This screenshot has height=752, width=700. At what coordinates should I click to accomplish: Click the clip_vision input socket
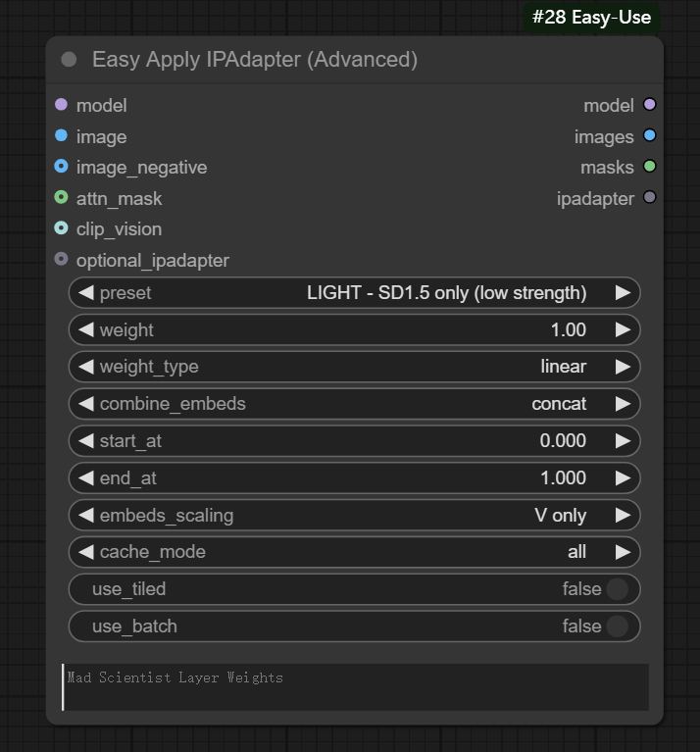click(61, 228)
